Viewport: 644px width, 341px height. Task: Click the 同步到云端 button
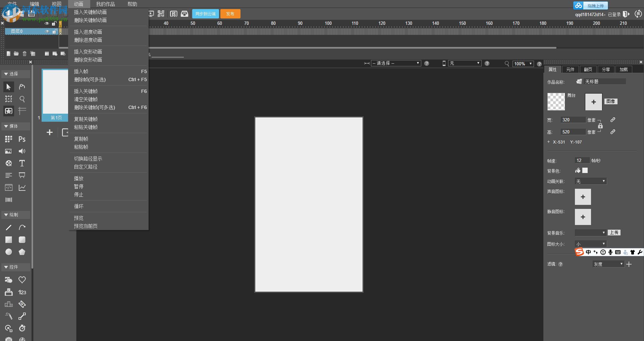[x=205, y=14]
